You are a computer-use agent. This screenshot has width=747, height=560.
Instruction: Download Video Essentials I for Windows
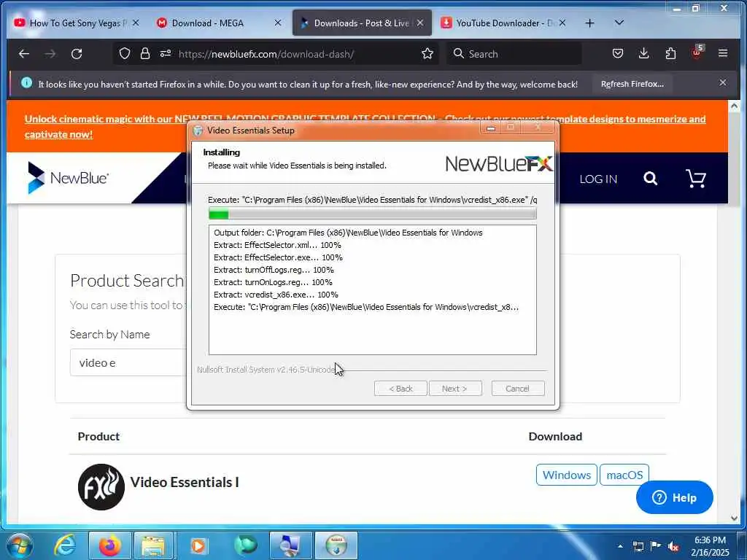(566, 475)
